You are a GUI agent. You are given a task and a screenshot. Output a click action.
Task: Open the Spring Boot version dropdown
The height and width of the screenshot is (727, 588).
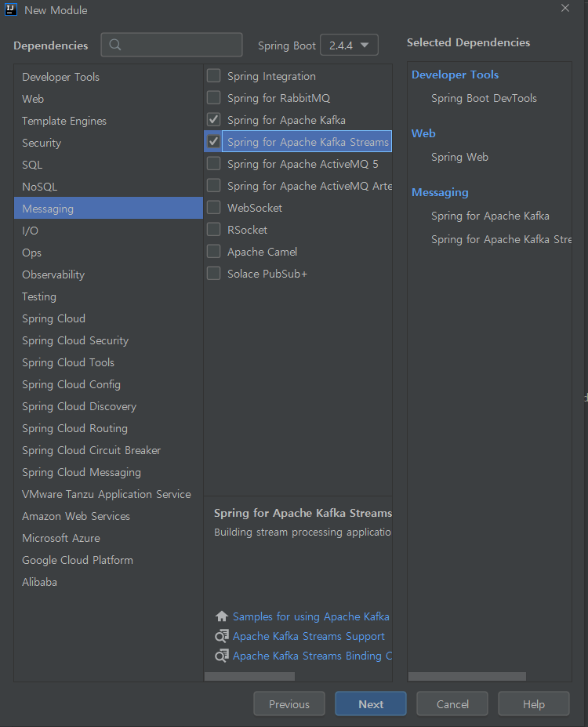(349, 45)
